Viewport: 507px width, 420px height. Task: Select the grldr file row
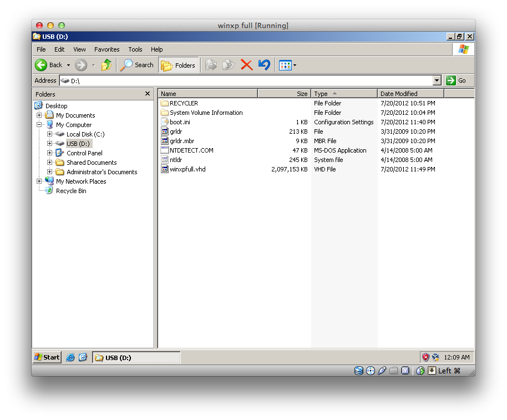[x=176, y=131]
